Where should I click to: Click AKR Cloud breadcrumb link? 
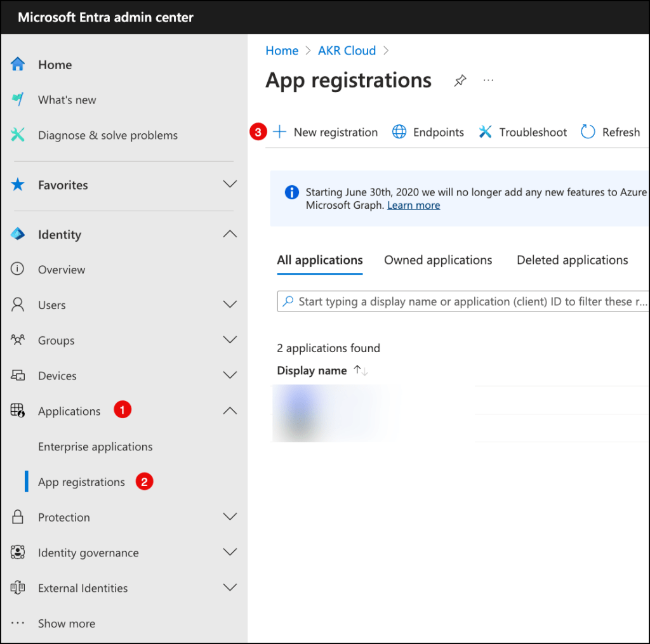tap(347, 51)
